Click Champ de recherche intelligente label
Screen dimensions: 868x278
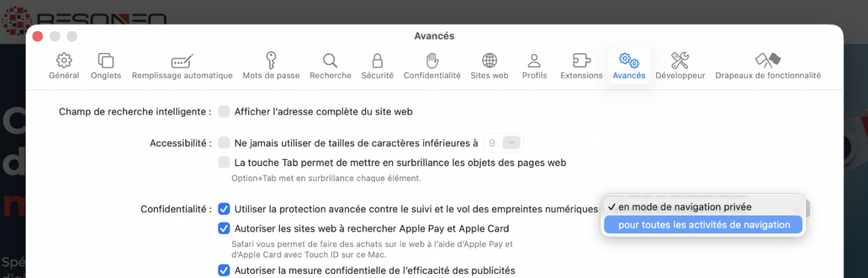click(136, 111)
